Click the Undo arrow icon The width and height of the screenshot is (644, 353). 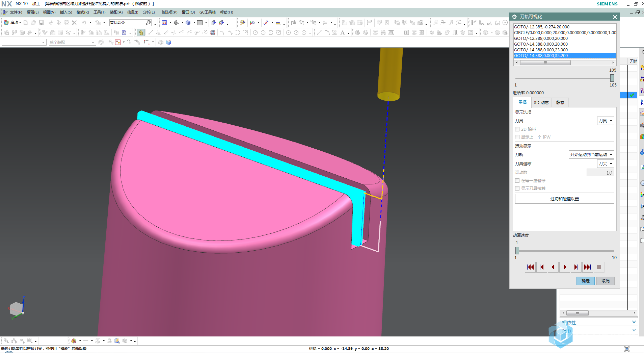tap(84, 23)
